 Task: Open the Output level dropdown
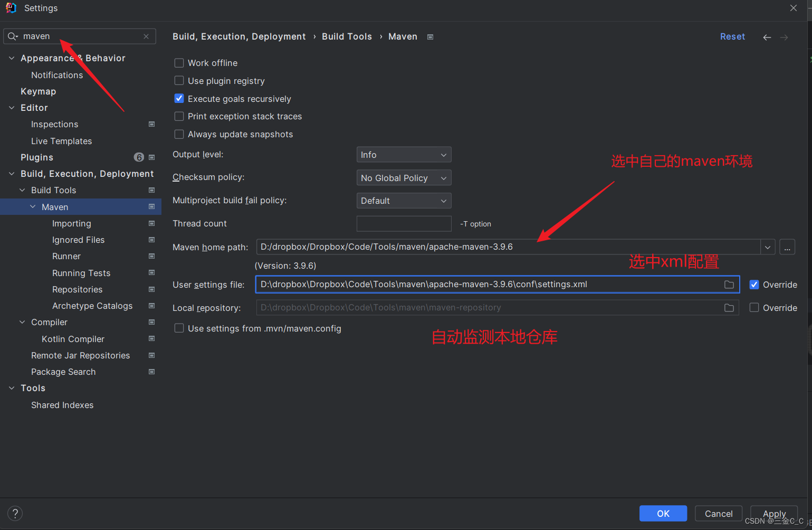click(x=404, y=155)
